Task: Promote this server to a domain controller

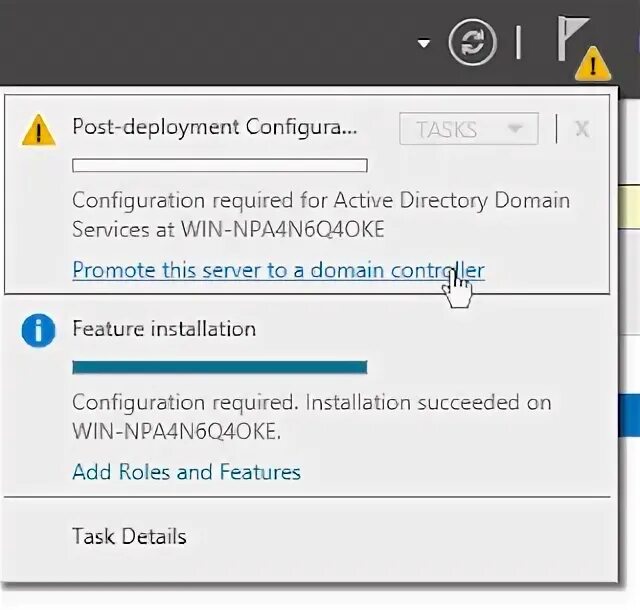Action: pyautogui.click(x=278, y=270)
